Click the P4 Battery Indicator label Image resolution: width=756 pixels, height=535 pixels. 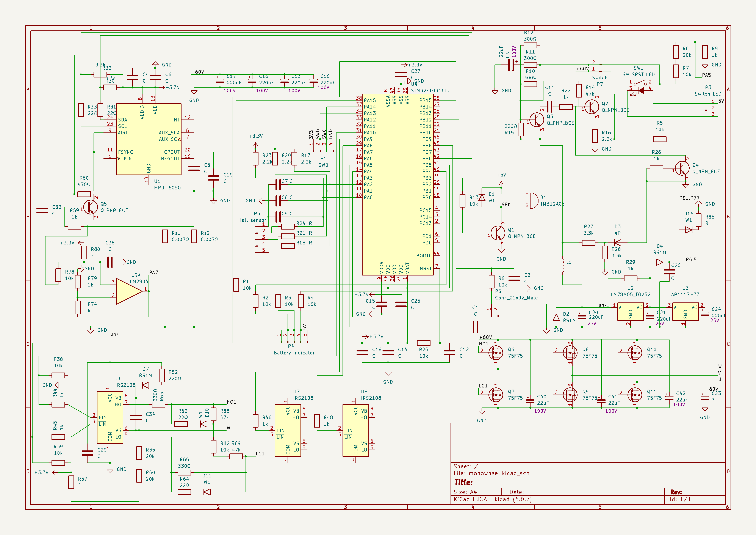coord(294,352)
